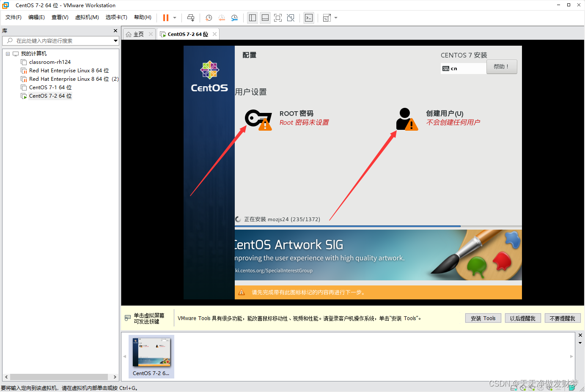Viewport: 585px width, 392px height.
Task: Select CentOS 7-1 64 位 in library
Action: point(50,88)
